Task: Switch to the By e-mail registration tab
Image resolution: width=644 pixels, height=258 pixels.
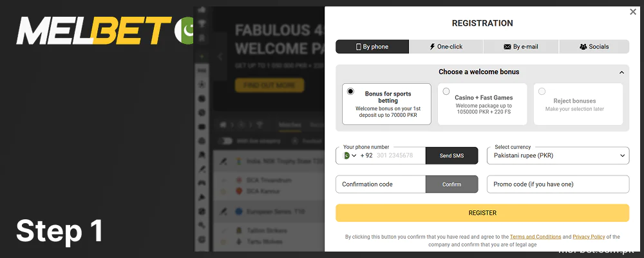Action: [x=521, y=46]
